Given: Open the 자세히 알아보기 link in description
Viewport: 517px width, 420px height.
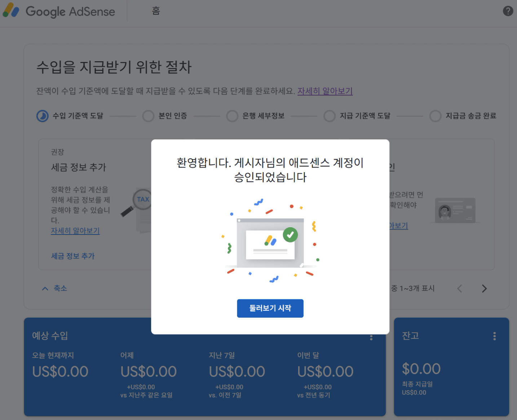Looking at the screenshot, I should (325, 91).
